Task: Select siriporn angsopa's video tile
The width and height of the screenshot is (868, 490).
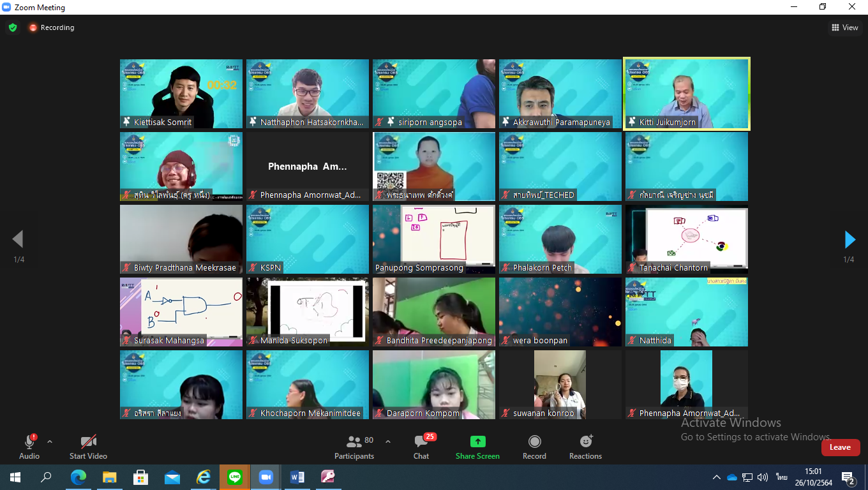Action: [x=434, y=94]
